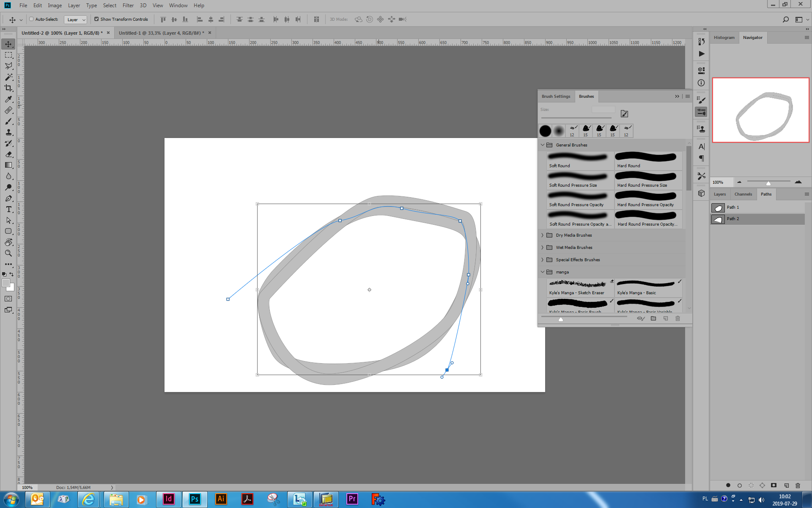Toggle Show Transform Controls checkbox

(x=96, y=19)
